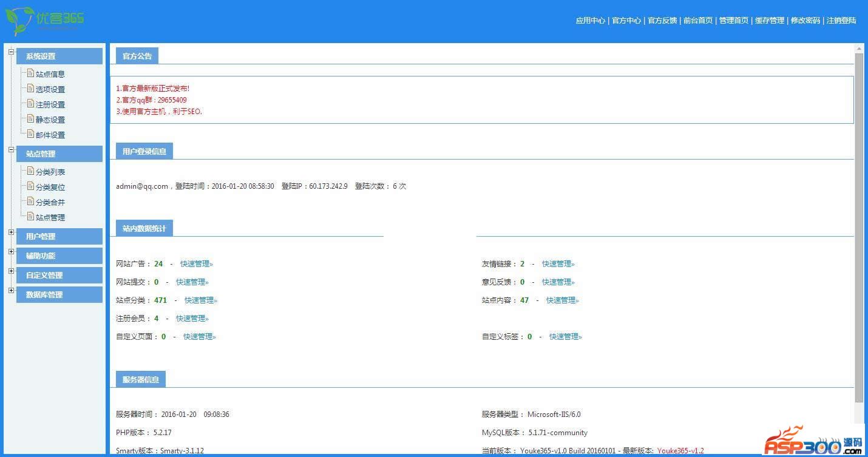Collapse the 系统设置 tree node
Image resolution: width=868 pixels, height=457 pixels.
11,52
